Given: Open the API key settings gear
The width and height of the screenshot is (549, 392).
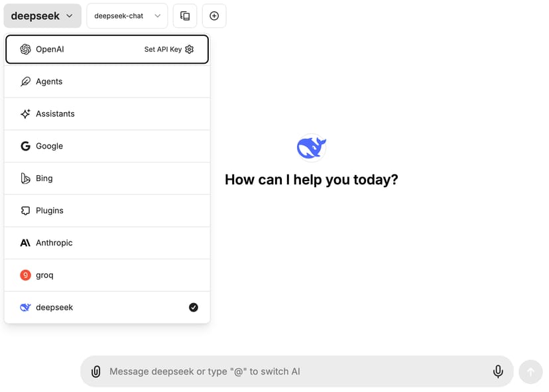Looking at the screenshot, I should [190, 49].
